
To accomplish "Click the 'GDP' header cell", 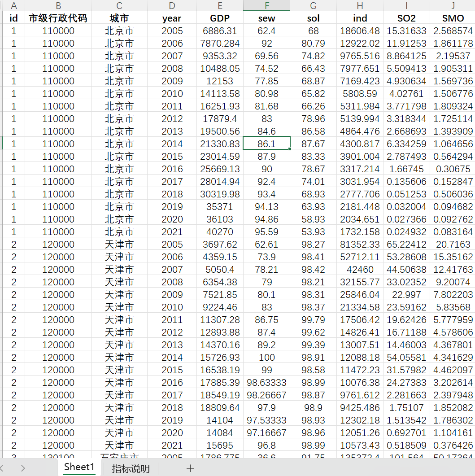I will coord(220,18).
